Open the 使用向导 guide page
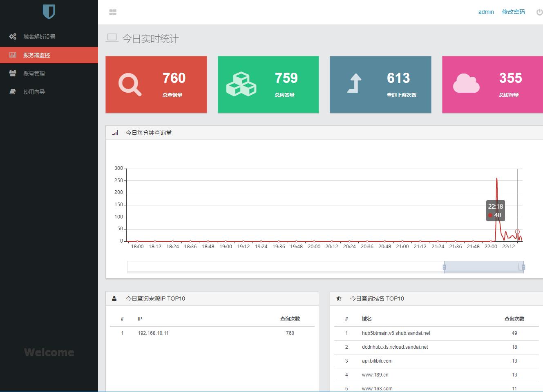This screenshot has height=392, width=543. pos(34,92)
